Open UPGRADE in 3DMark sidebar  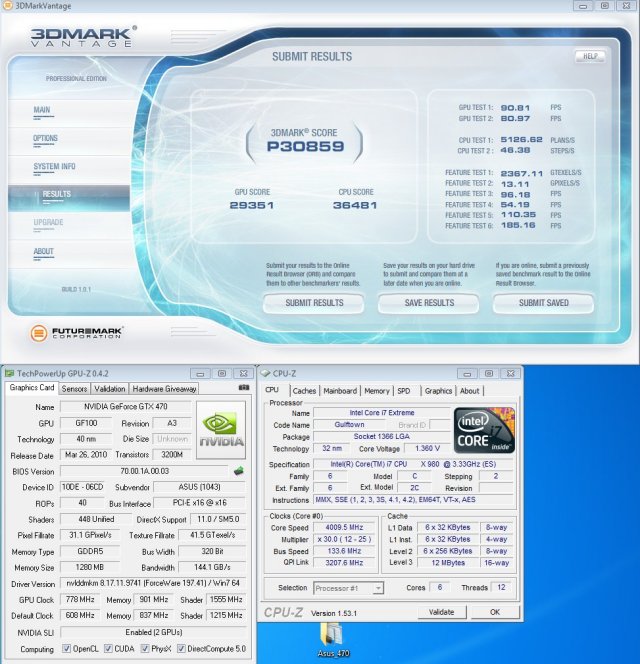48,222
